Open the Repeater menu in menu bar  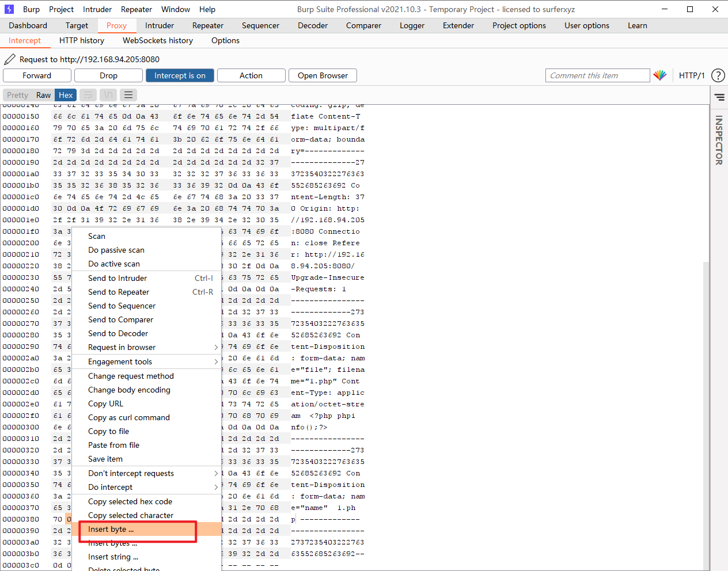pos(136,9)
